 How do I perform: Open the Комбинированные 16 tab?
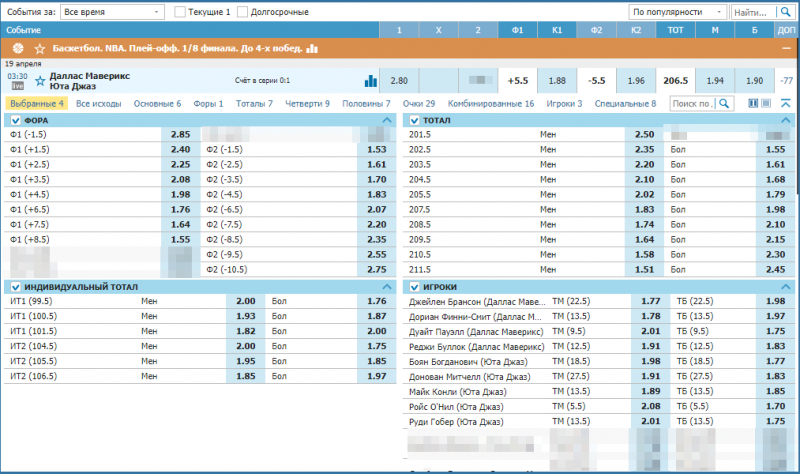[491, 103]
